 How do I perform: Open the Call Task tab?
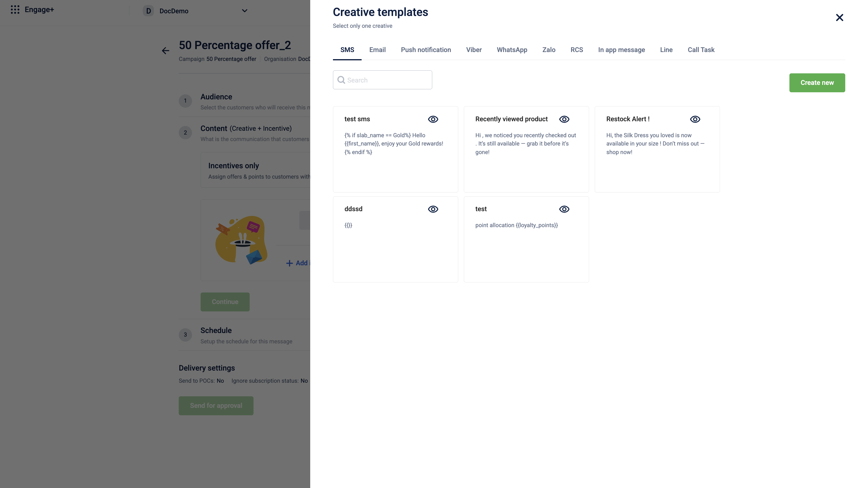point(700,50)
